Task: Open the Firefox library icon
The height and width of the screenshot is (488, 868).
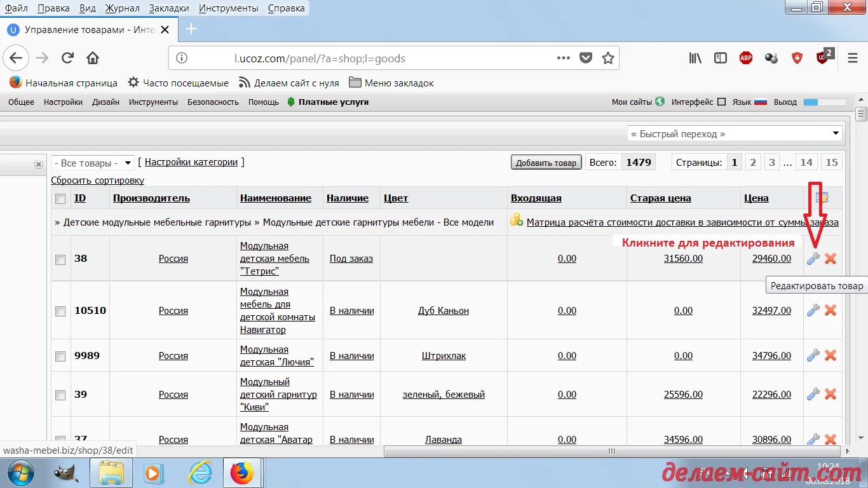Action: pos(695,58)
